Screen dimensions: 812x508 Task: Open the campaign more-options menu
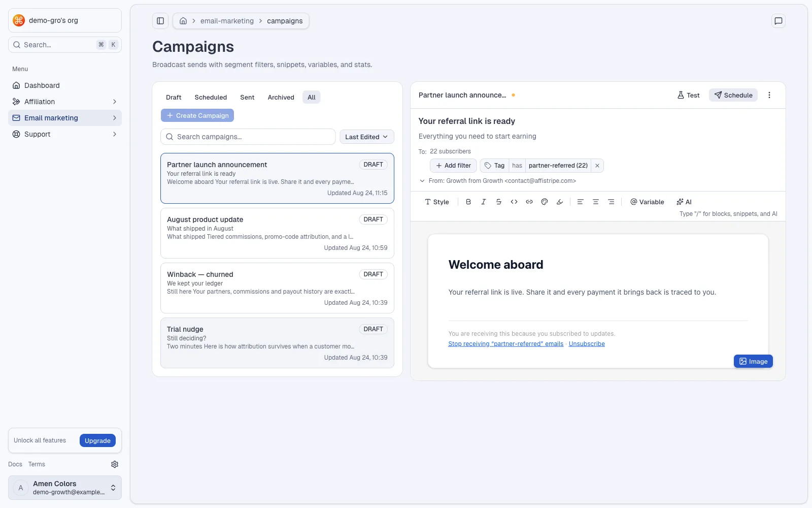tap(769, 95)
